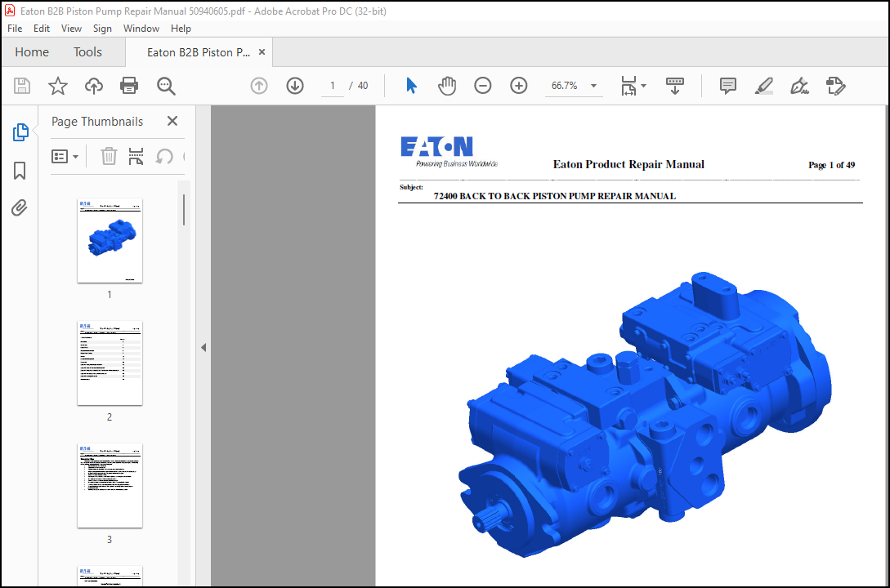Open the Bookmarks panel icon
This screenshot has width=890, height=588.
click(x=20, y=170)
